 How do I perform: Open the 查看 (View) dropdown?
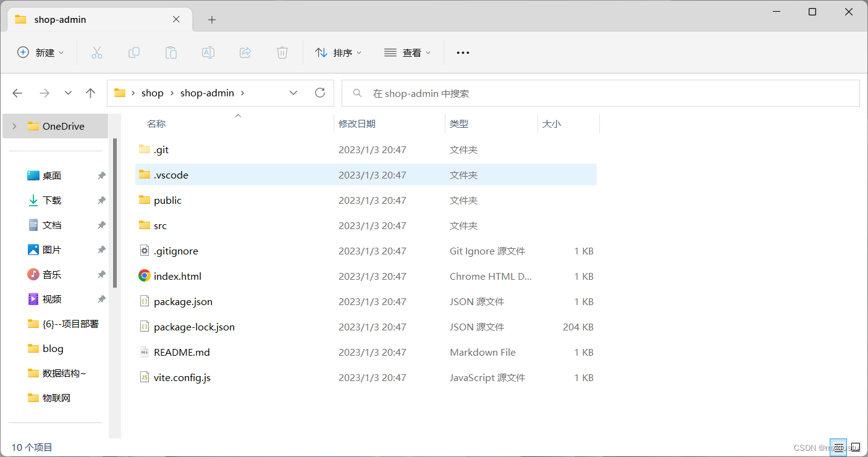(407, 52)
